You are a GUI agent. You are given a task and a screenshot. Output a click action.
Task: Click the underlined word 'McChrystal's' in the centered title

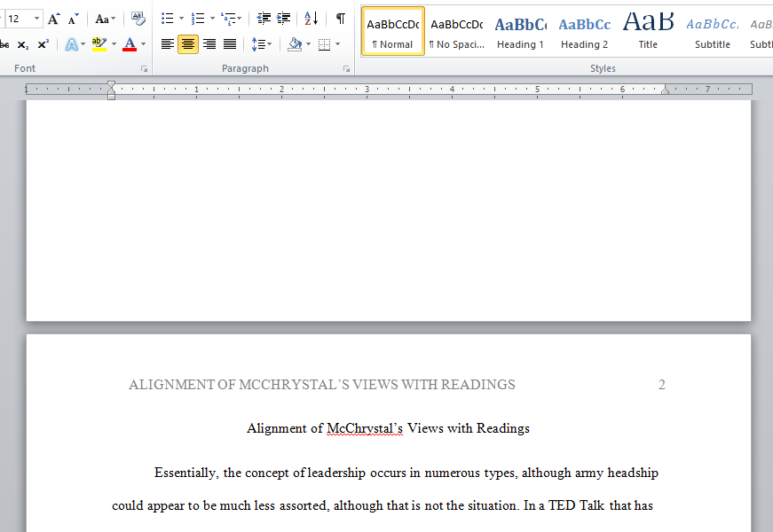[x=365, y=428]
